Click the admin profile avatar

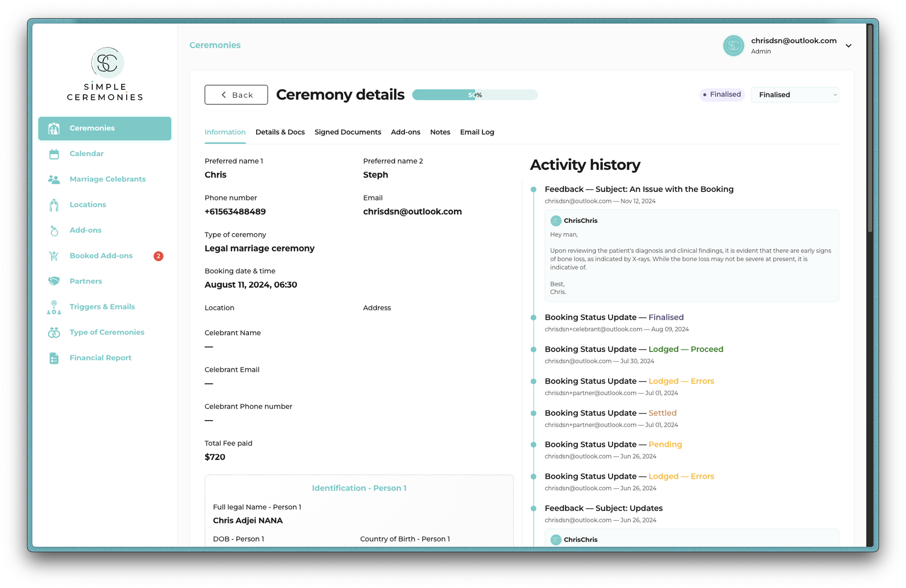pyautogui.click(x=733, y=46)
